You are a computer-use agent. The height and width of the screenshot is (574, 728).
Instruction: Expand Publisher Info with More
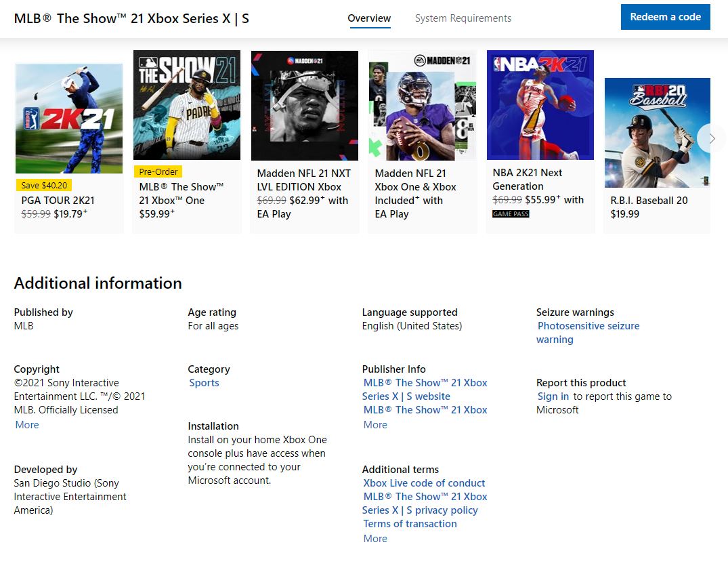375,425
